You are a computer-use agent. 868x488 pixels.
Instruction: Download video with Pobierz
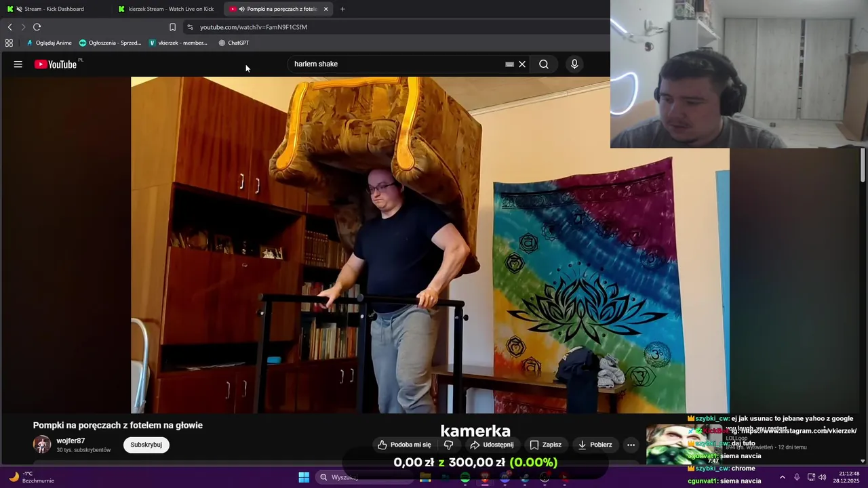pyautogui.click(x=595, y=445)
